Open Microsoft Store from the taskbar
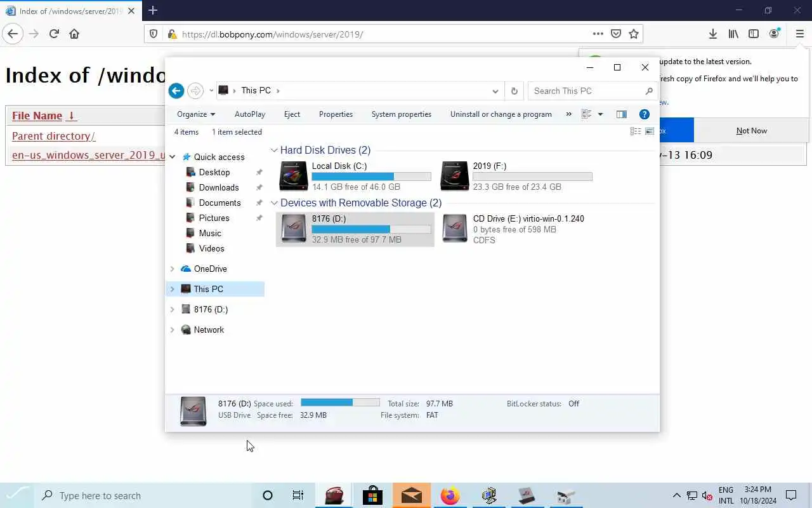Screen dimensions: 812x508 pos(372,495)
